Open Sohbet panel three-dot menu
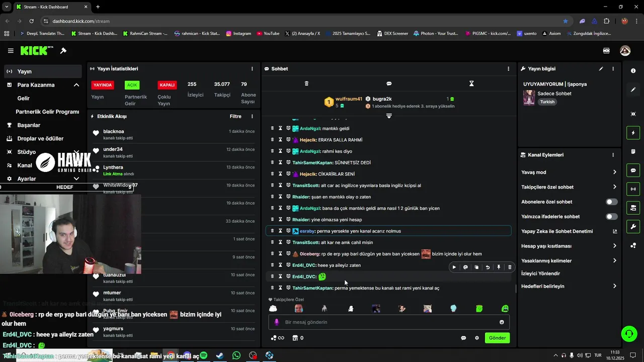This screenshot has height=362, width=644. click(x=508, y=69)
